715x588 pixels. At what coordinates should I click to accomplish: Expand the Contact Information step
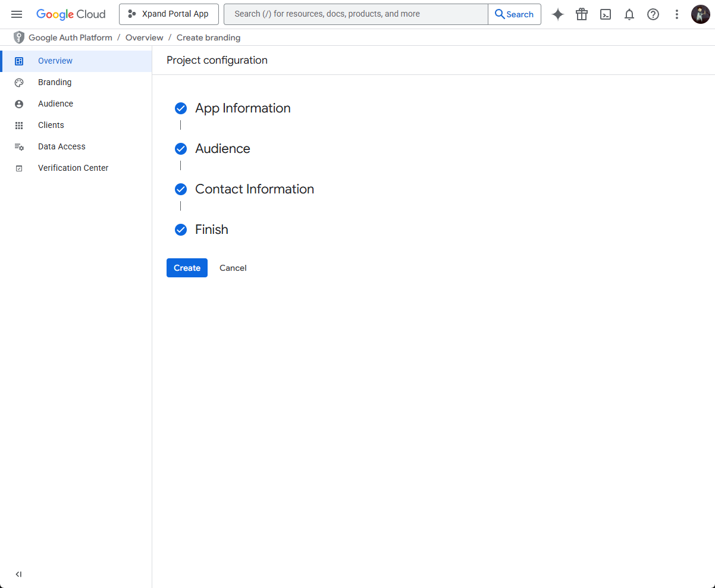tap(254, 189)
